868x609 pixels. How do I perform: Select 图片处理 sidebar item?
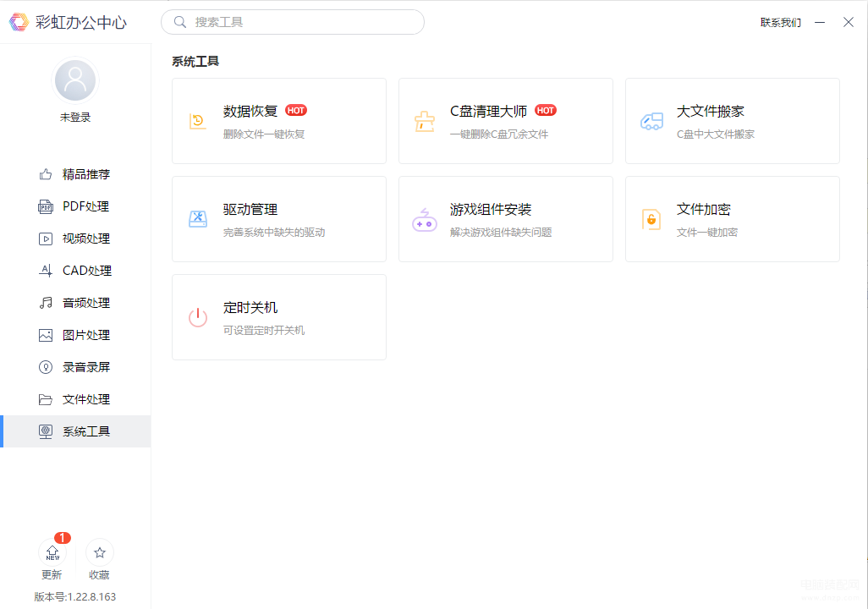(x=75, y=335)
